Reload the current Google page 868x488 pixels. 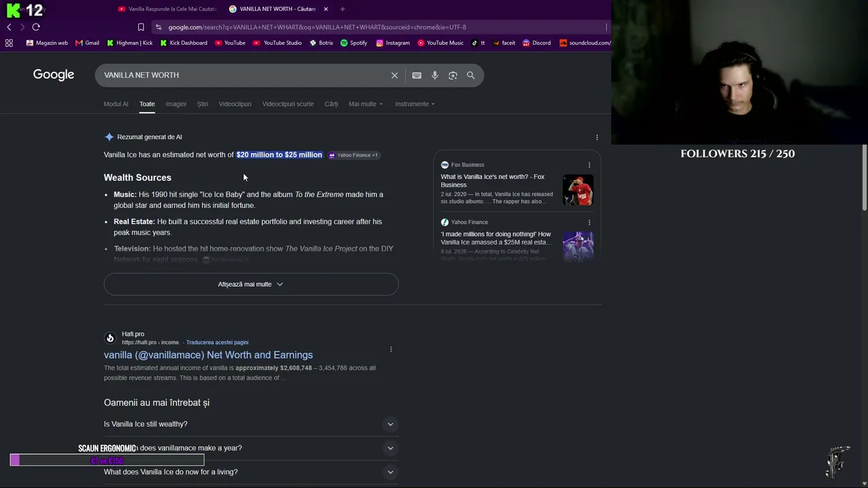(36, 27)
